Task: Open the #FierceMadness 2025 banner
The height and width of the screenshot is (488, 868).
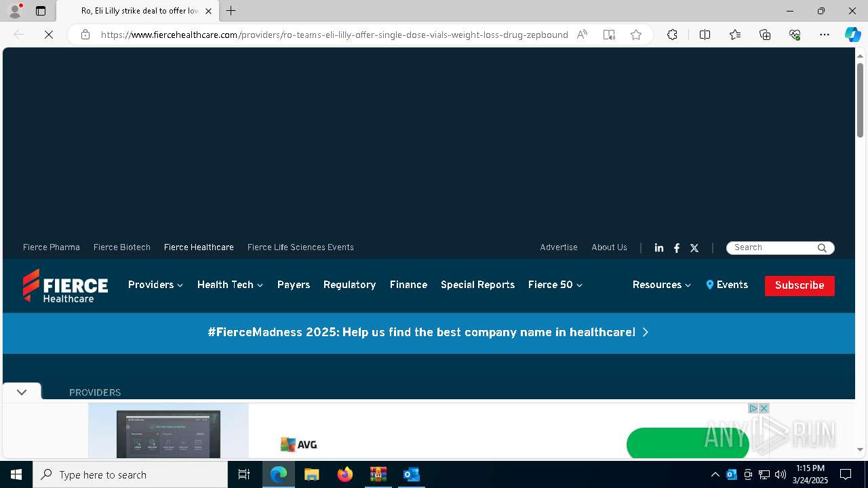Action: pyautogui.click(x=429, y=332)
